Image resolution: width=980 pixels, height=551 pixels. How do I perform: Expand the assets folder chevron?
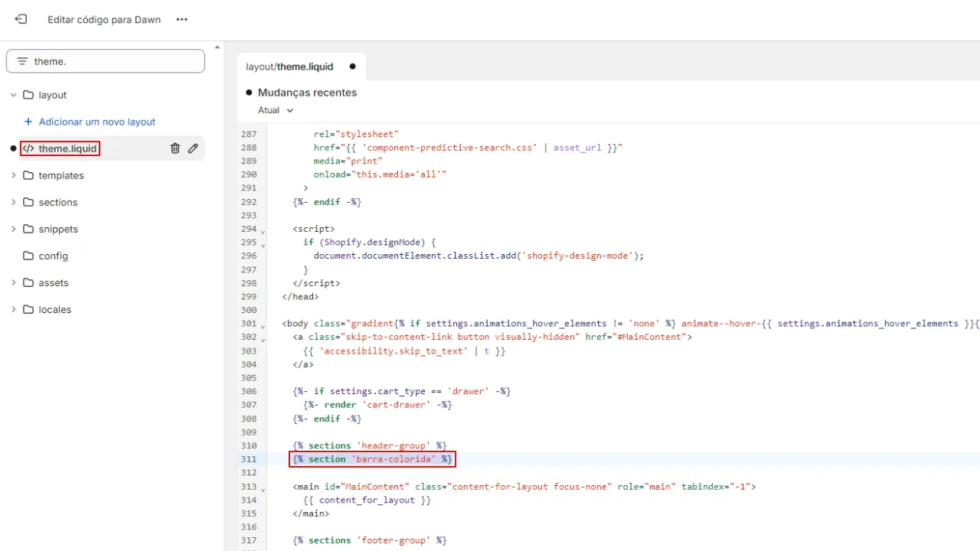click(x=13, y=282)
